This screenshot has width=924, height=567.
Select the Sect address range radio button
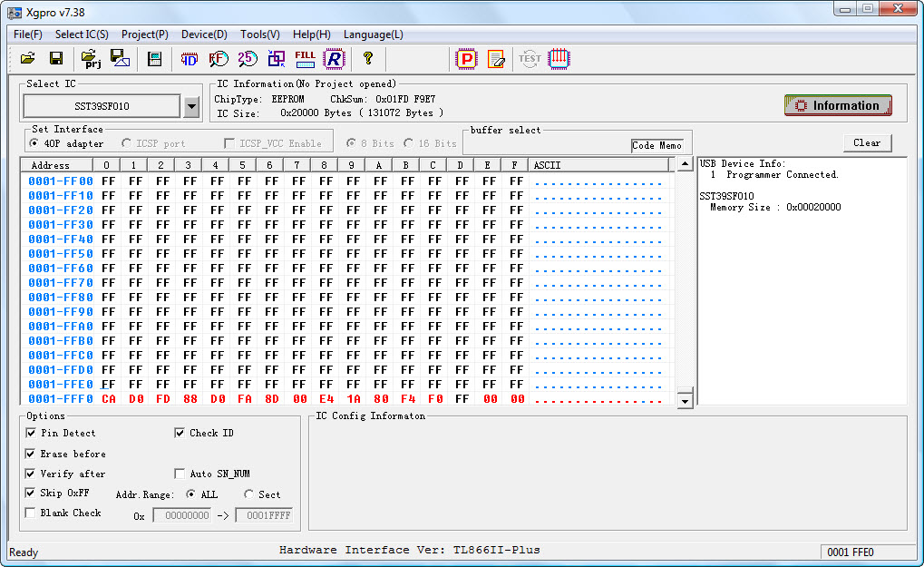point(248,494)
